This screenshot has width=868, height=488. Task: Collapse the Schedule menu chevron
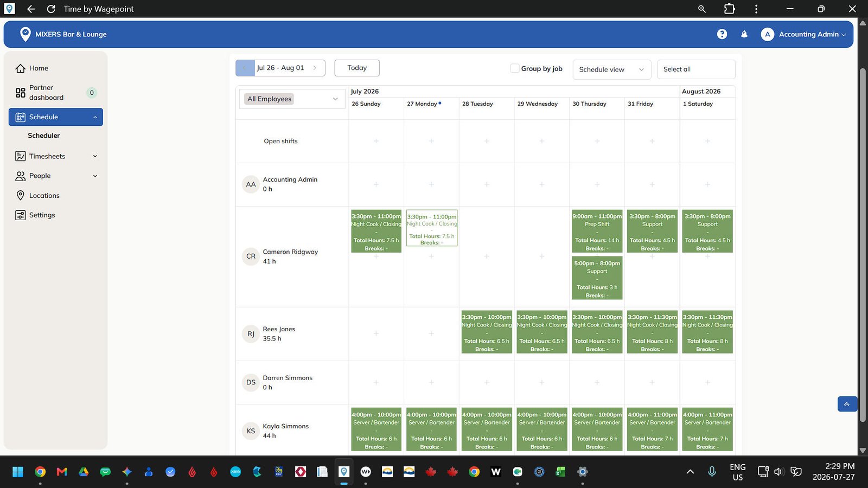click(95, 117)
